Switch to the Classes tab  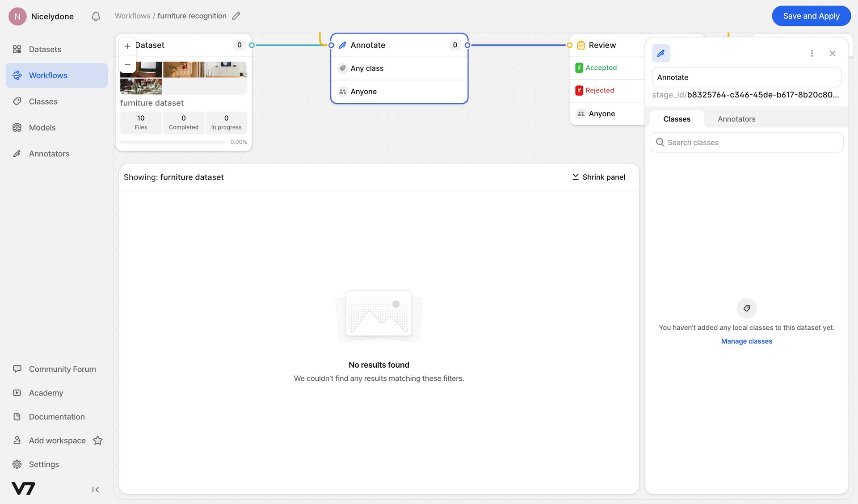point(676,119)
